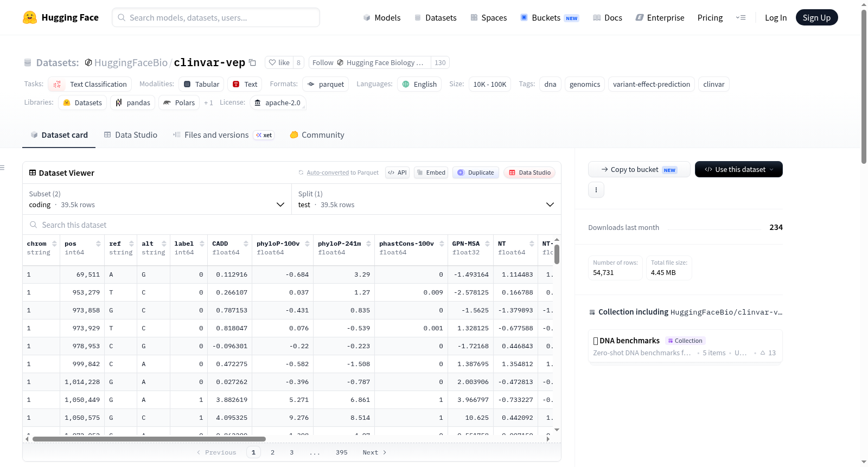Select English language tag
Screen dimensions: 868x467
point(419,84)
